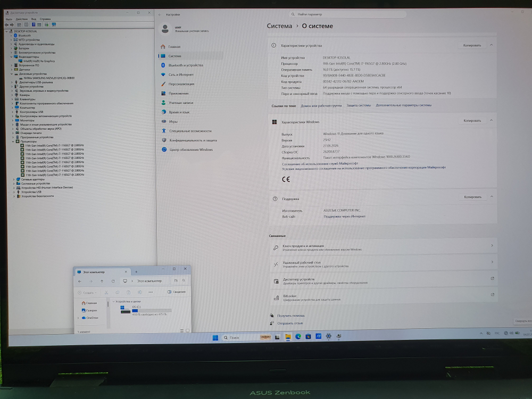Screen dimensions: 532x399
Task: Show hidden tray icons chevron
Action: 481,334
